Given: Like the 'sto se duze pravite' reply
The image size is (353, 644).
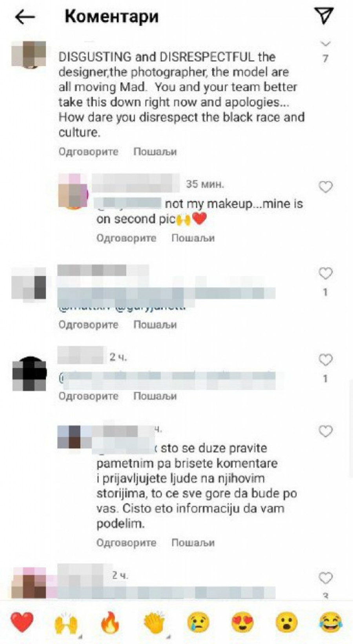Looking at the screenshot, I should pyautogui.click(x=326, y=431).
